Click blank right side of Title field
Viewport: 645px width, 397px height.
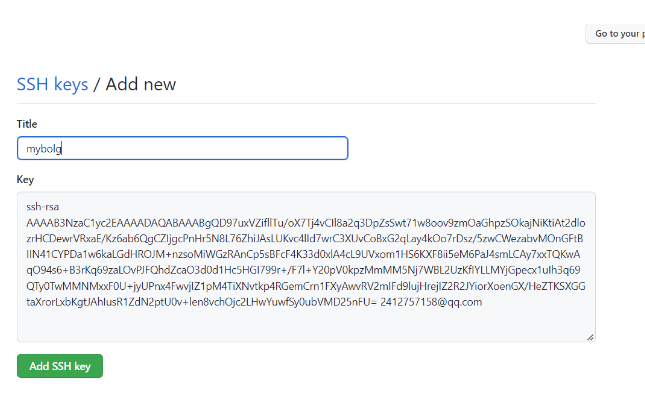[206, 148]
